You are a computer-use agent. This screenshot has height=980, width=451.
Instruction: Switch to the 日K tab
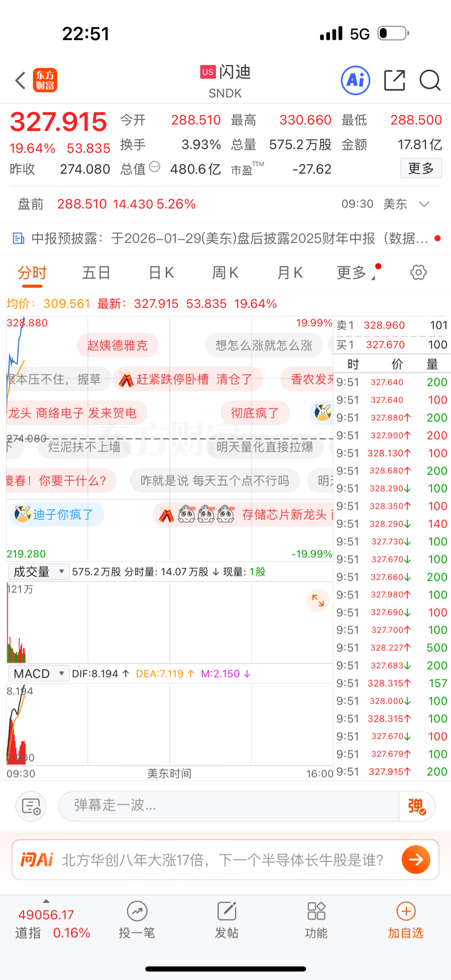point(161,272)
